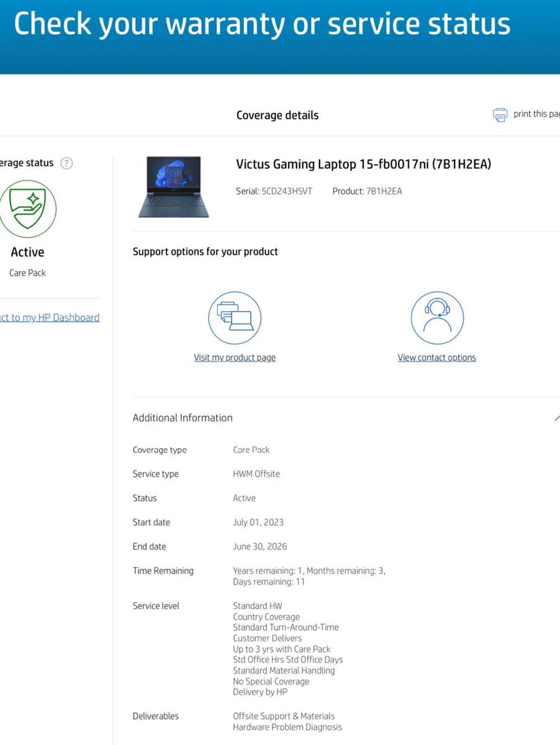560x745 pixels.
Task: Click the Check your warranty banner heading
Action: (263, 24)
